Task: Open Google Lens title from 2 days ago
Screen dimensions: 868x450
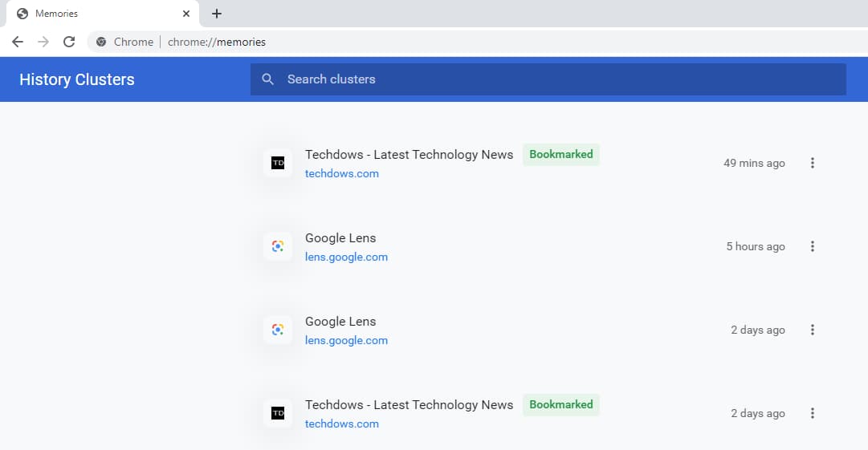Action: 340,322
